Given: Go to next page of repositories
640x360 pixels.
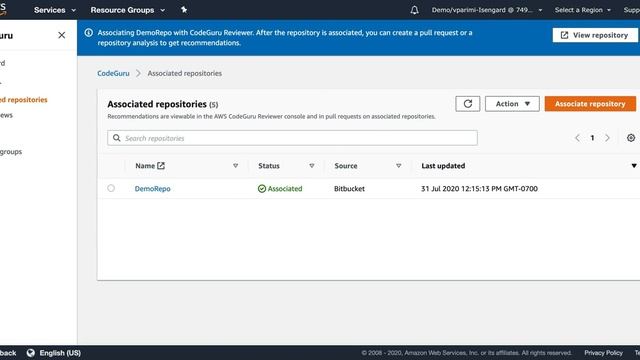Looking at the screenshot, I should click(607, 138).
